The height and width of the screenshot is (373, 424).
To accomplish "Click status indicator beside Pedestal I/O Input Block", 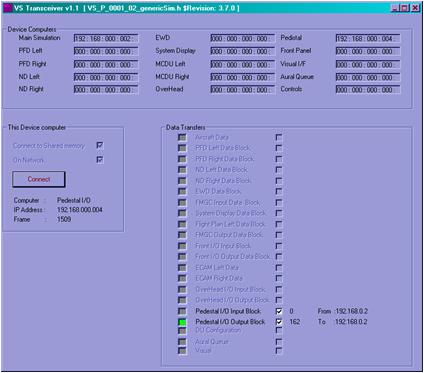I will [x=182, y=311].
